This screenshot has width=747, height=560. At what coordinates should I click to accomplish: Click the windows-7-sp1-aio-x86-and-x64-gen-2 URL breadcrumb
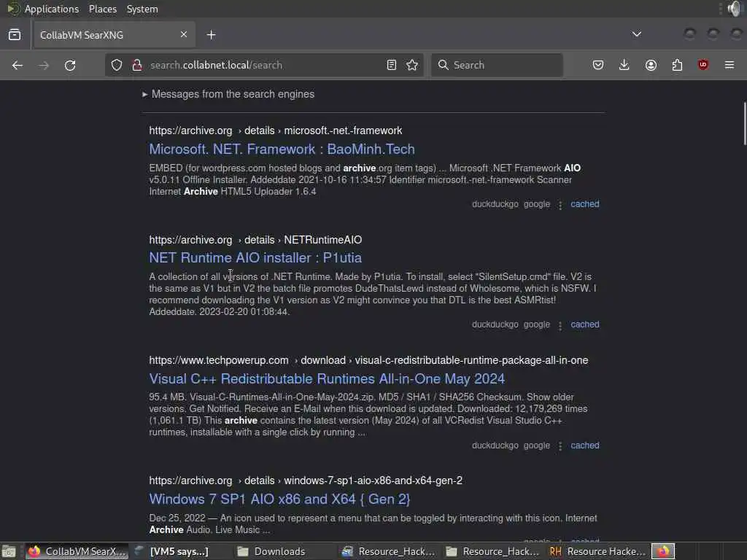(306, 481)
